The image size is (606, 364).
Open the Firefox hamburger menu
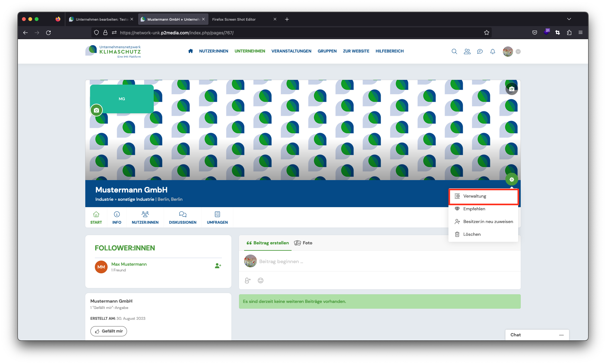581,32
